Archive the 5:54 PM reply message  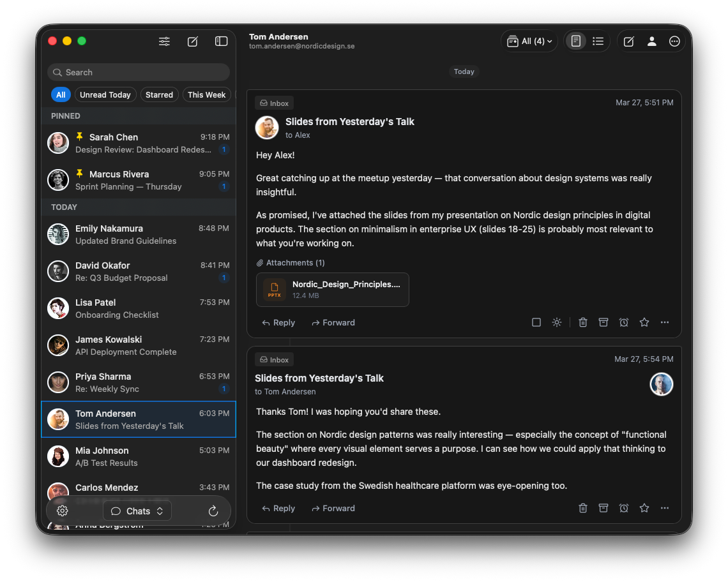point(603,508)
